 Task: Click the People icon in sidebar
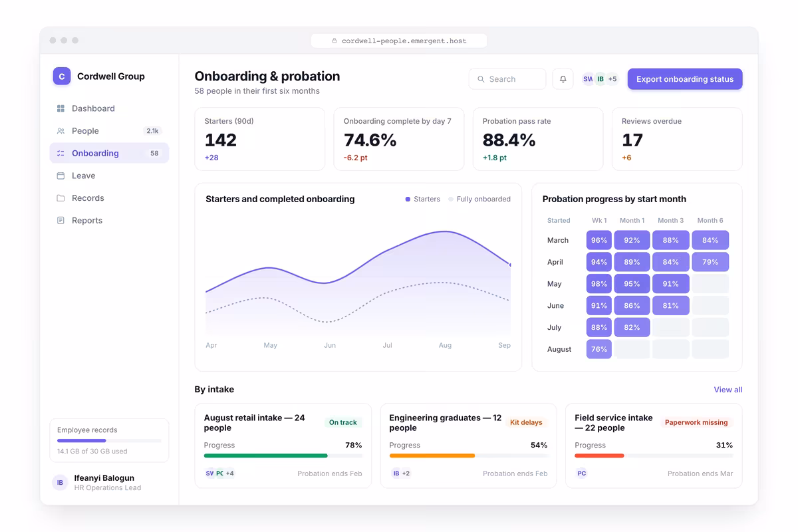point(61,131)
